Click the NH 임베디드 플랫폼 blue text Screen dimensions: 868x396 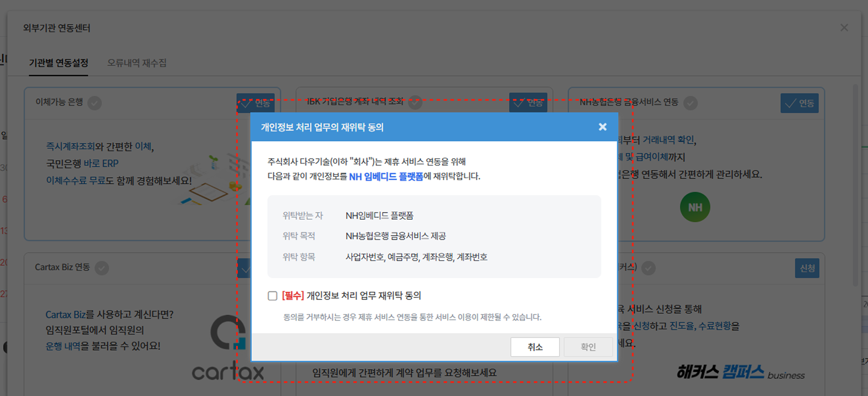coord(386,176)
